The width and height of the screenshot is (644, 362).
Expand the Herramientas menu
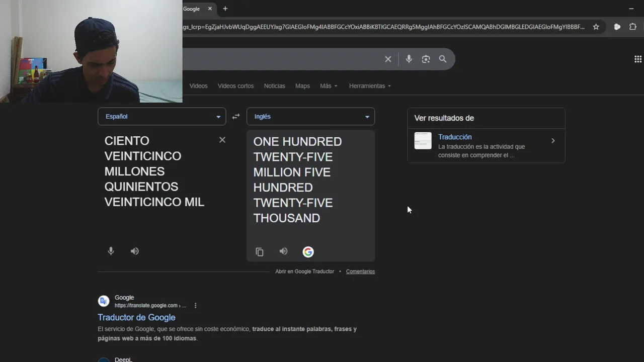pyautogui.click(x=370, y=86)
